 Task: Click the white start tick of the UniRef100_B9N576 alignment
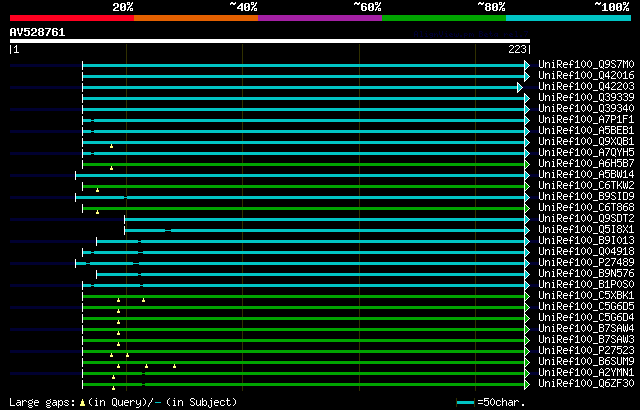(96, 275)
